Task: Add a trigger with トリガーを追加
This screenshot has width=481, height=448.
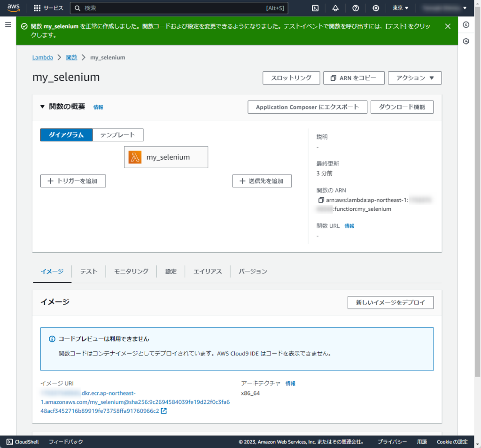Action: coord(73,181)
